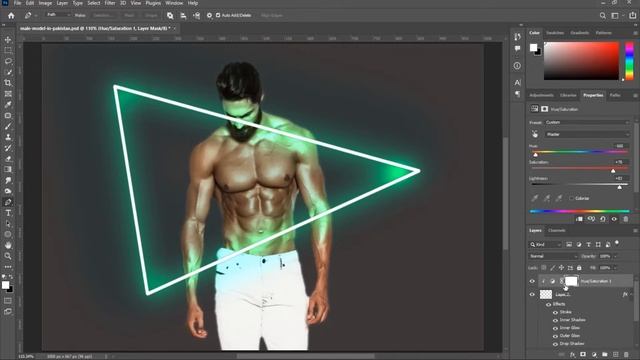Click the Saturation slider handle

tap(613, 171)
